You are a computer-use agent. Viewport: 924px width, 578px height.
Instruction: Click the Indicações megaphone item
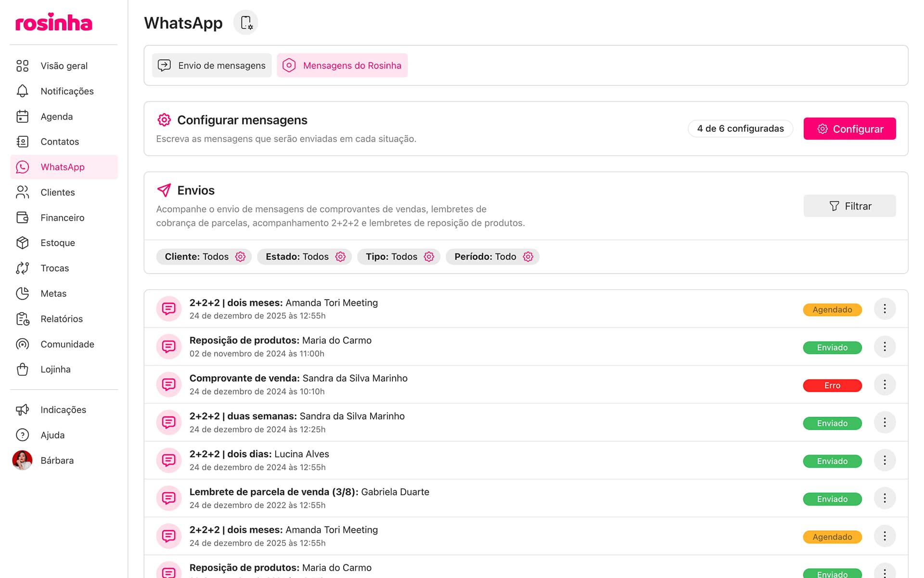pos(63,410)
